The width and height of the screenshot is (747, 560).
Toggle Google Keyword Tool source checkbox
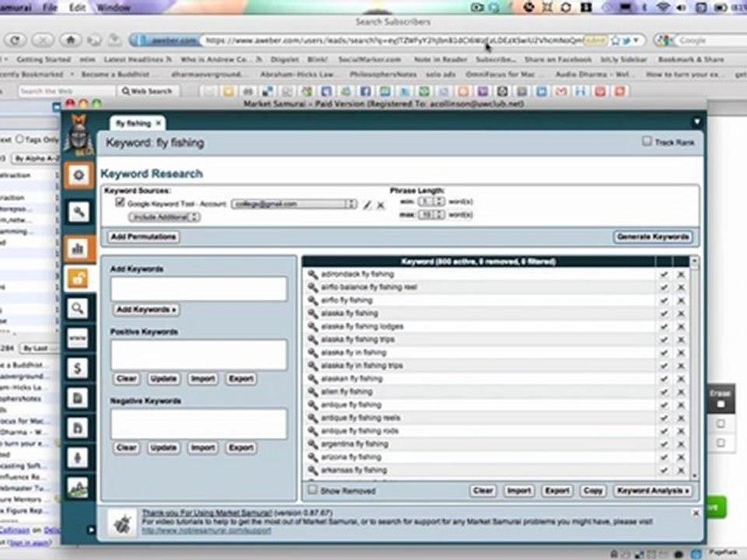(120, 203)
